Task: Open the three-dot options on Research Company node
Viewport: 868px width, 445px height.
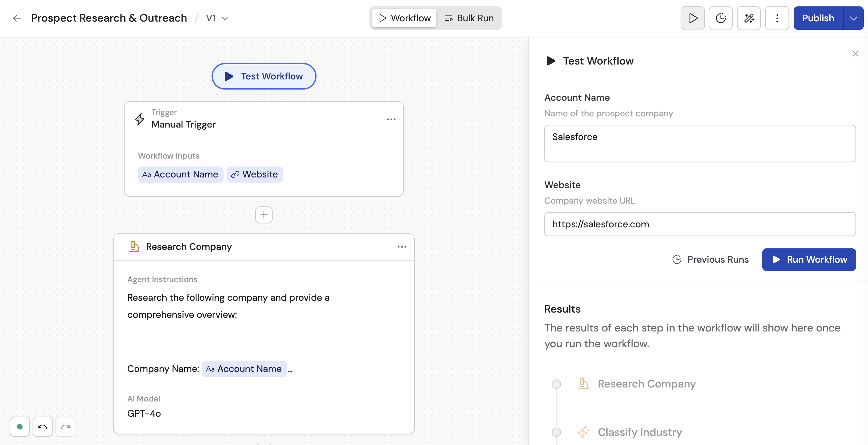Action: 402,246
